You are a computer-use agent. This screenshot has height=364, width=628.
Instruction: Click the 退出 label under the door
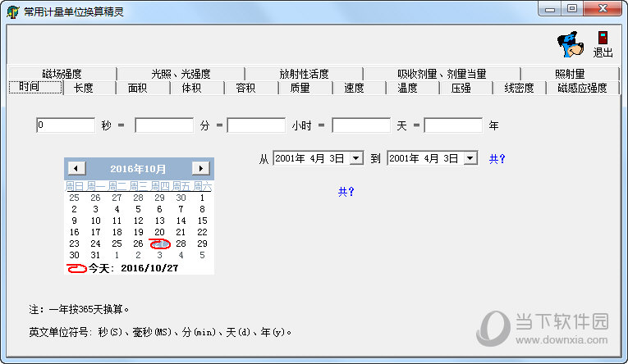(603, 52)
